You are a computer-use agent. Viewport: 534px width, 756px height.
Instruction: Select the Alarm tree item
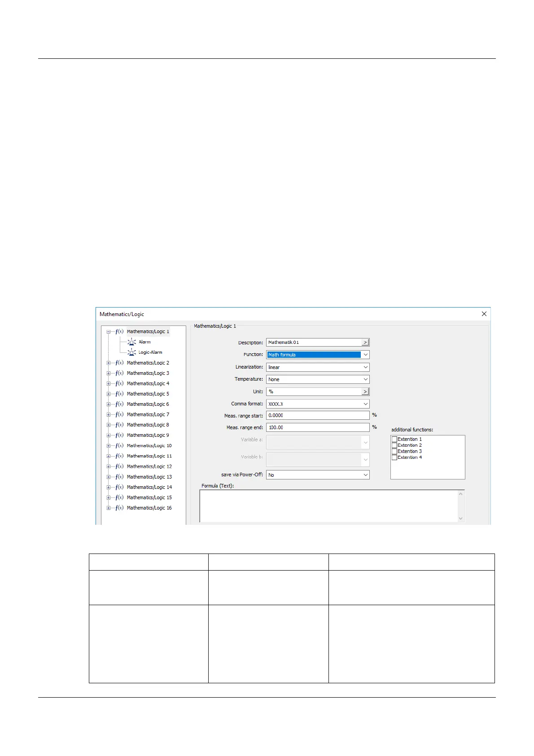[144, 342]
